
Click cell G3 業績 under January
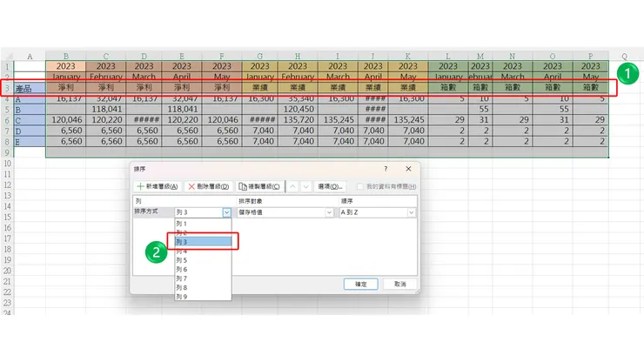click(x=259, y=88)
